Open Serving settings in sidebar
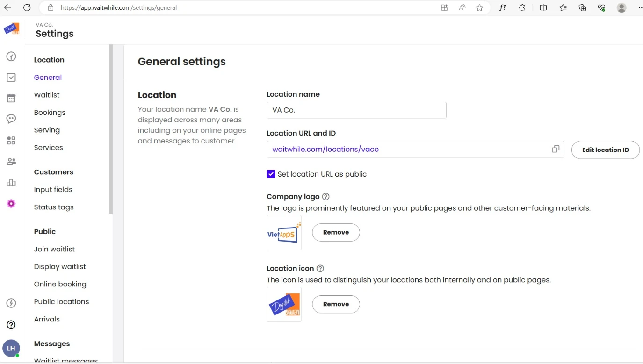 click(47, 130)
